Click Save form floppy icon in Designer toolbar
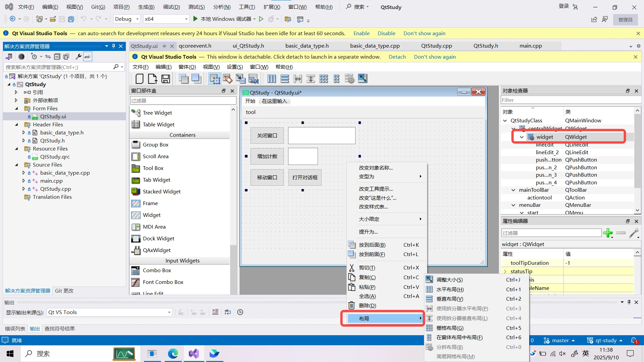This screenshot has height=362, width=644. point(166,79)
